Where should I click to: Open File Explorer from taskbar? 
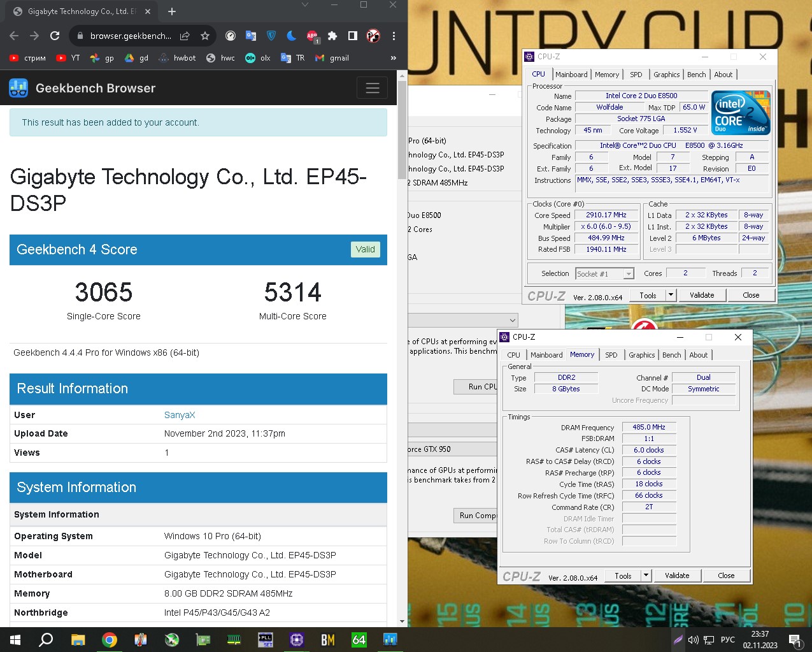[x=78, y=639]
